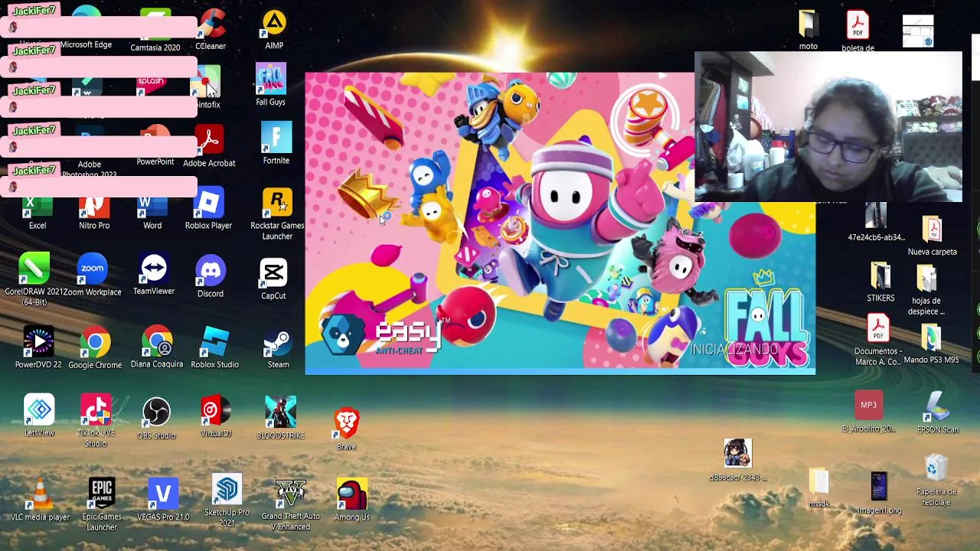Open SketchUp Pro 2021 shortcut
The image size is (980, 551).
coord(227,501)
